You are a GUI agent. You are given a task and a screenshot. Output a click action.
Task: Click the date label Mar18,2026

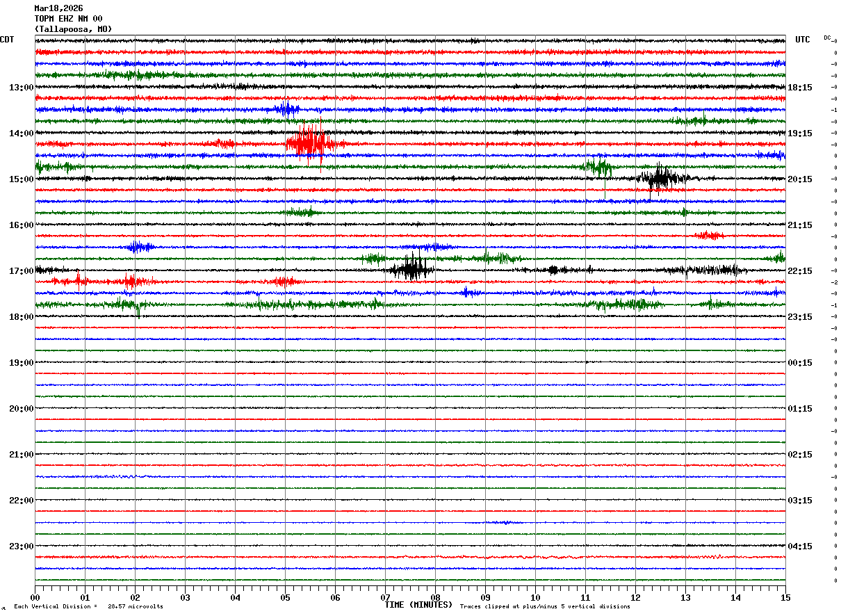click(58, 8)
